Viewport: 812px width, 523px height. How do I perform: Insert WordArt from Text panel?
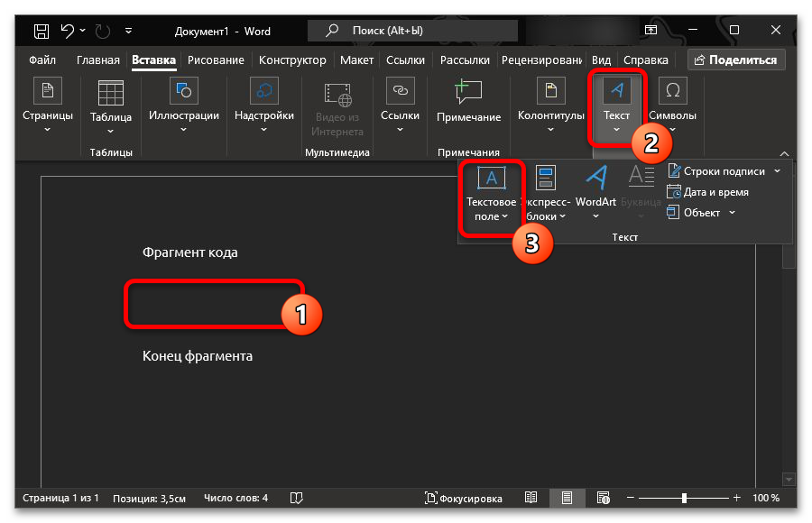click(595, 193)
